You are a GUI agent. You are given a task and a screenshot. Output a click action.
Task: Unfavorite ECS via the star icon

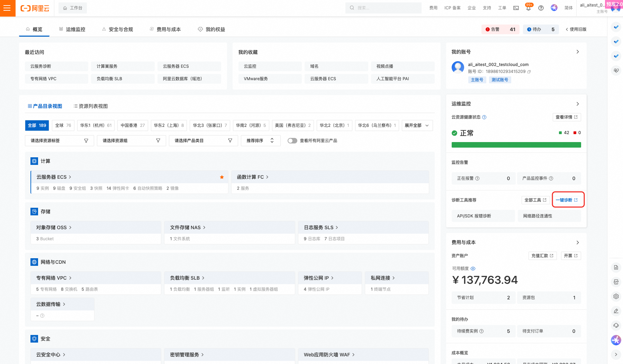(x=222, y=177)
